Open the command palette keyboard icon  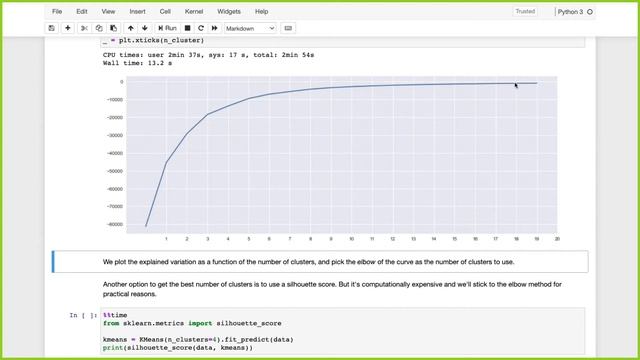(288, 28)
